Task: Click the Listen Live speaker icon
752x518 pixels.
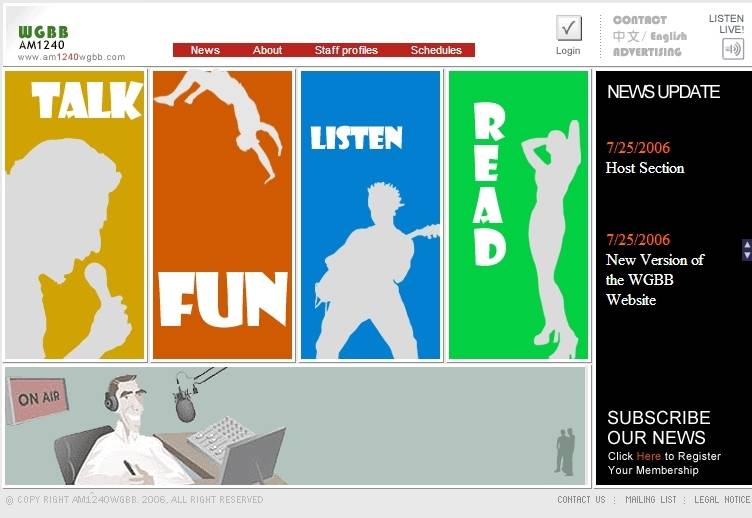Action: click(x=733, y=49)
